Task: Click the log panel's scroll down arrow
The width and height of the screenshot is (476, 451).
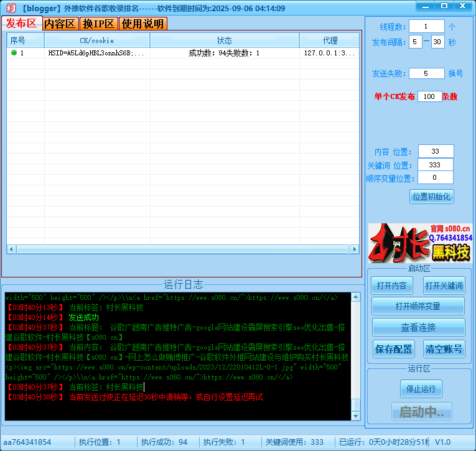Action: (x=355, y=416)
